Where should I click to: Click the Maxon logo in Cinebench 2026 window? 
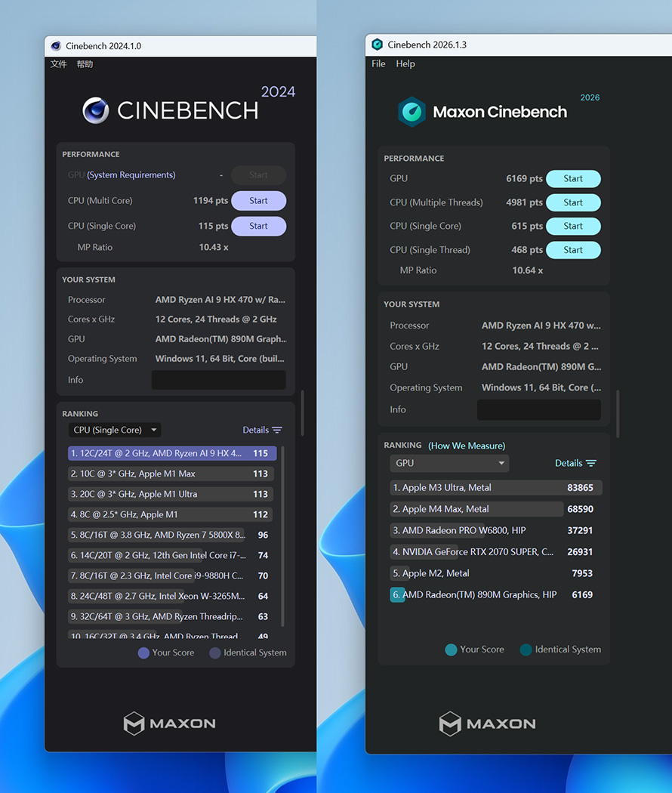tap(488, 724)
